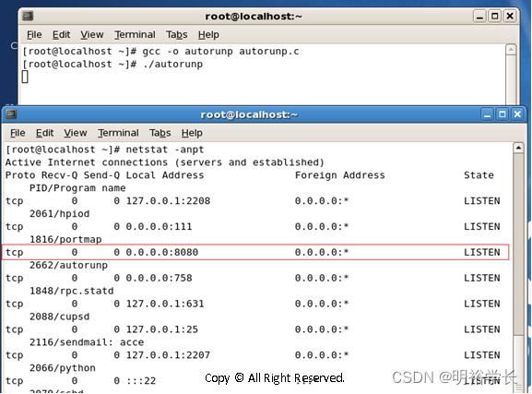Screen dimensions: 532x394
Task: Open Edit menu in back terminal window
Action: (62, 35)
